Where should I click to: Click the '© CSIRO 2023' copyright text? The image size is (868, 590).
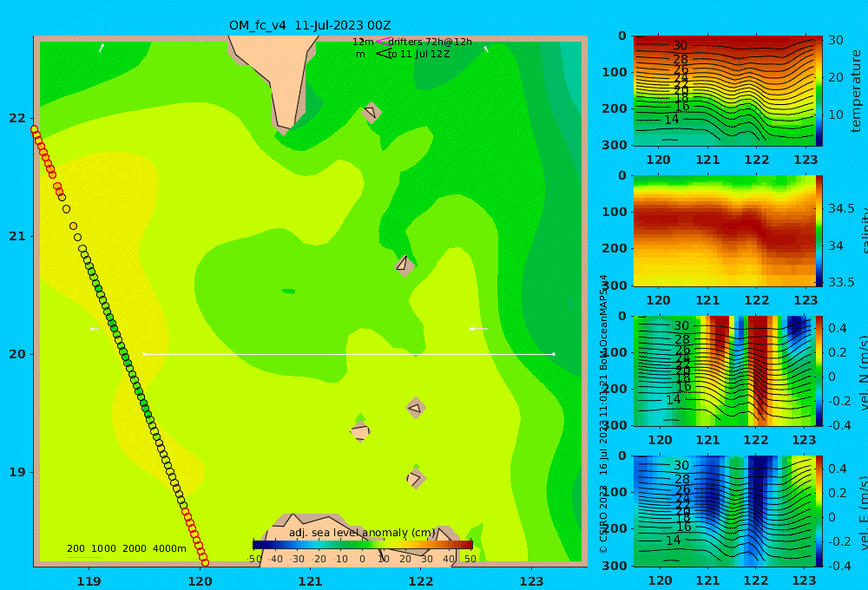click(603, 519)
